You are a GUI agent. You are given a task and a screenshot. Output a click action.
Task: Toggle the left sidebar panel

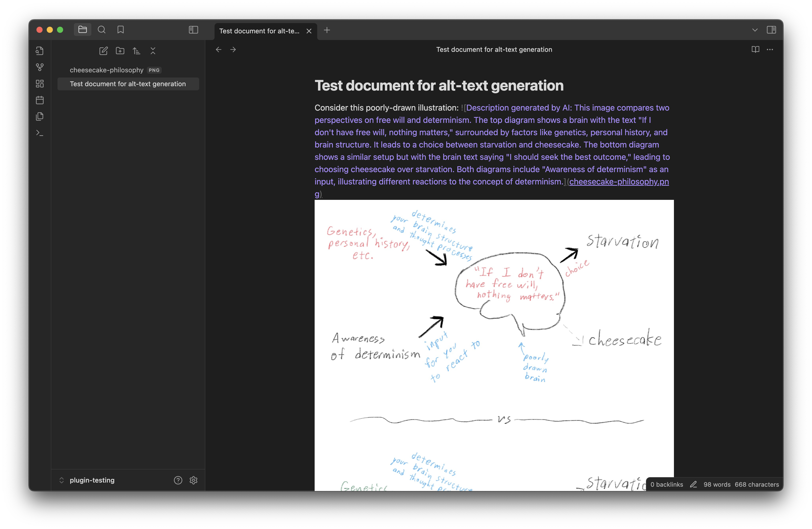pyautogui.click(x=194, y=30)
